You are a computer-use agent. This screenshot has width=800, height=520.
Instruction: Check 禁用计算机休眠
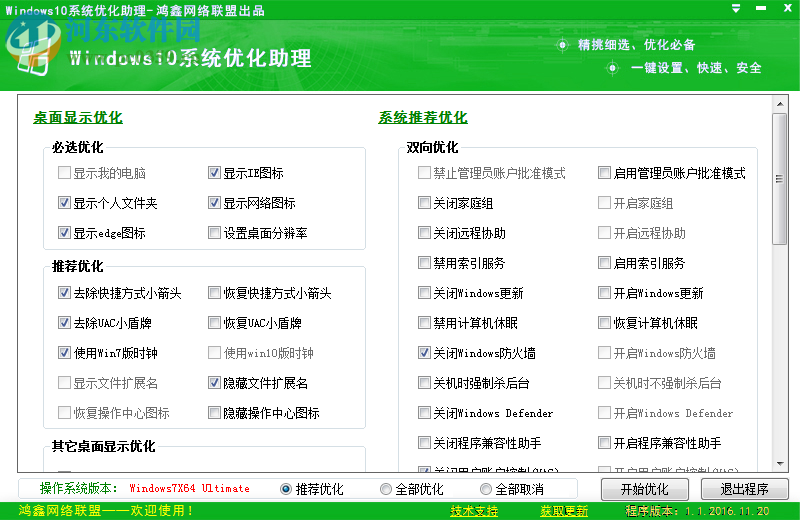coord(424,323)
